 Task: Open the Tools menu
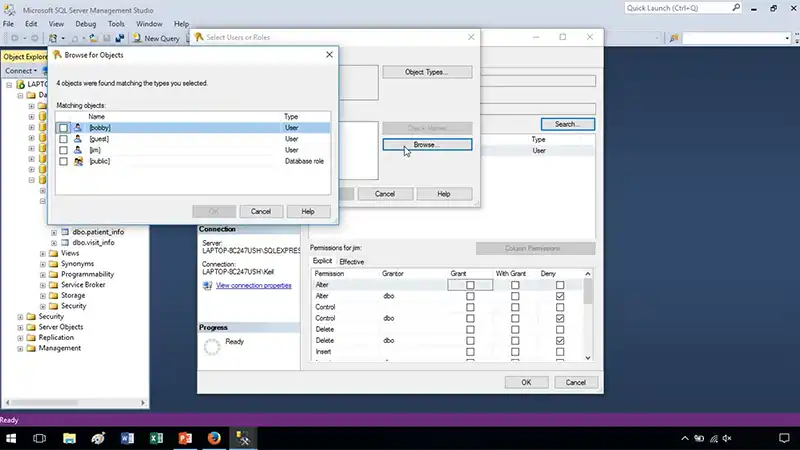click(116, 23)
